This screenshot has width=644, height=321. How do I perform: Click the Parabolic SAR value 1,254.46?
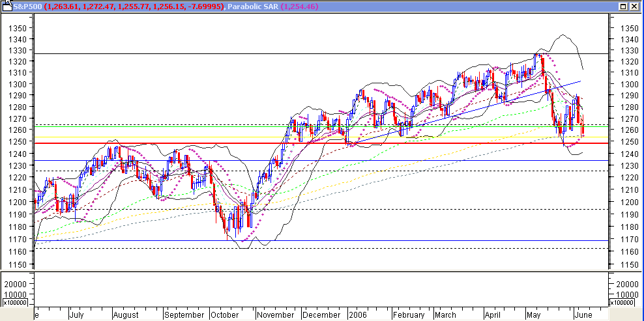pyautogui.click(x=299, y=7)
